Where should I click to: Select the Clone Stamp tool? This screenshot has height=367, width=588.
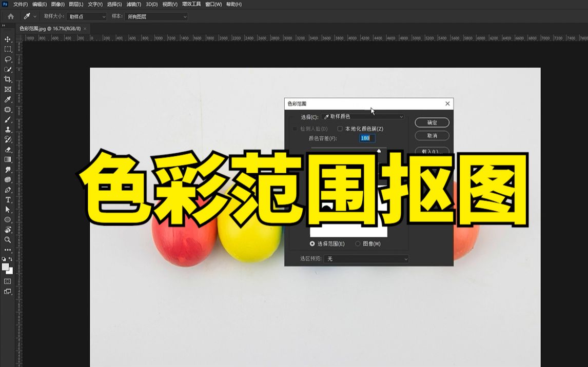pyautogui.click(x=8, y=130)
